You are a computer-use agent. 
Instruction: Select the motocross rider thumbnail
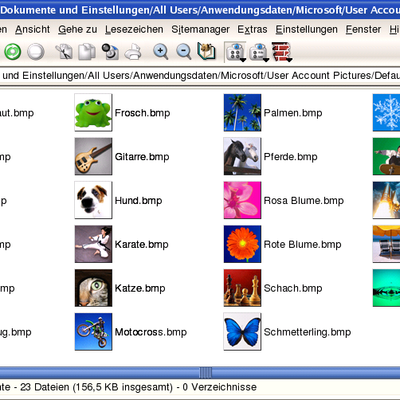93,332
